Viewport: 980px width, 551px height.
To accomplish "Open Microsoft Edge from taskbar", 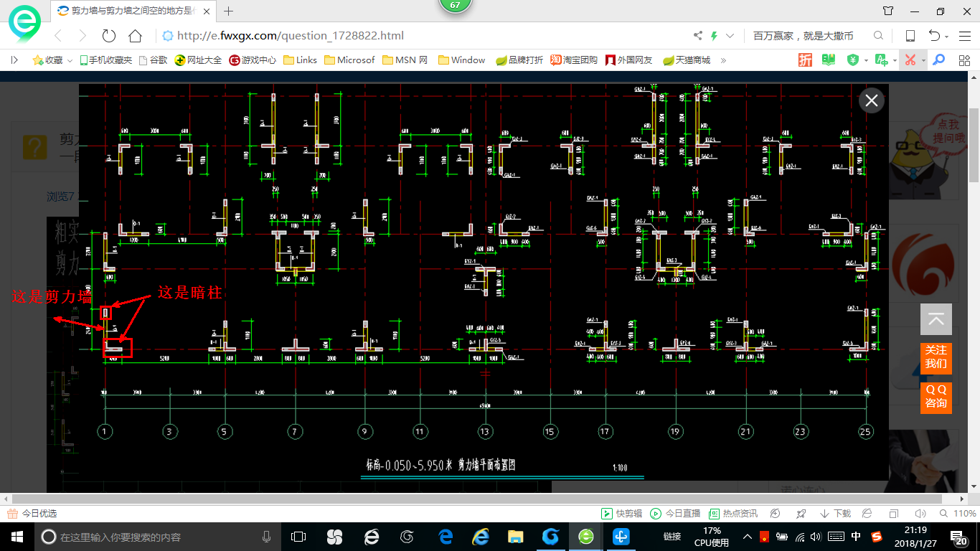I will (446, 537).
